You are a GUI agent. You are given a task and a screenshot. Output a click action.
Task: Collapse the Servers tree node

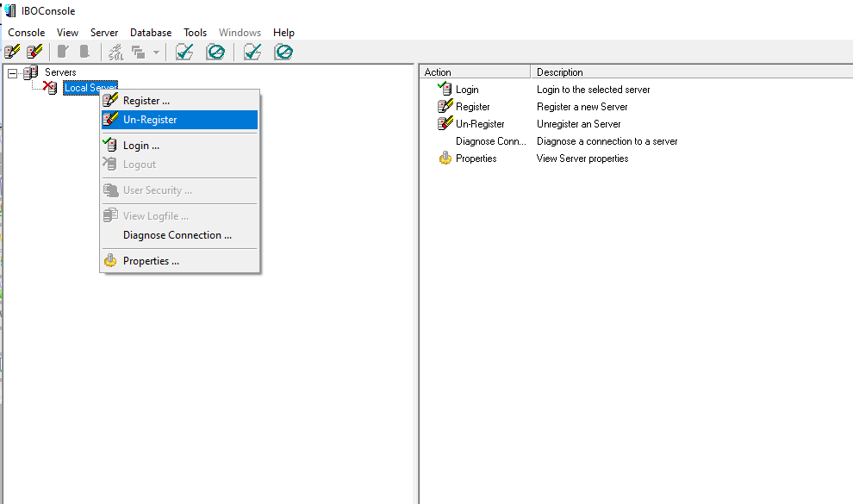13,73
